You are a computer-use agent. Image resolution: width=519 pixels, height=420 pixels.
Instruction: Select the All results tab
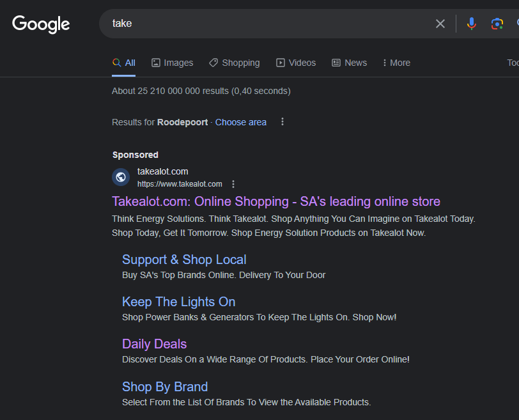(x=124, y=63)
